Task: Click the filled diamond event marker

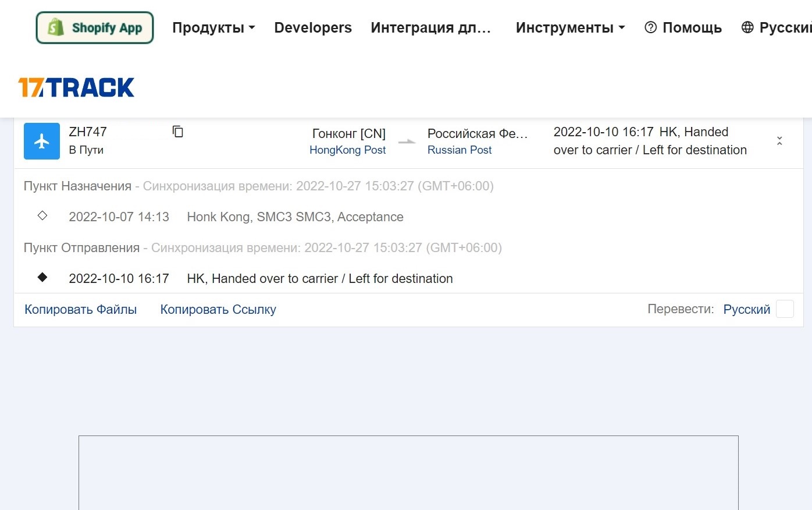Action: (x=42, y=277)
